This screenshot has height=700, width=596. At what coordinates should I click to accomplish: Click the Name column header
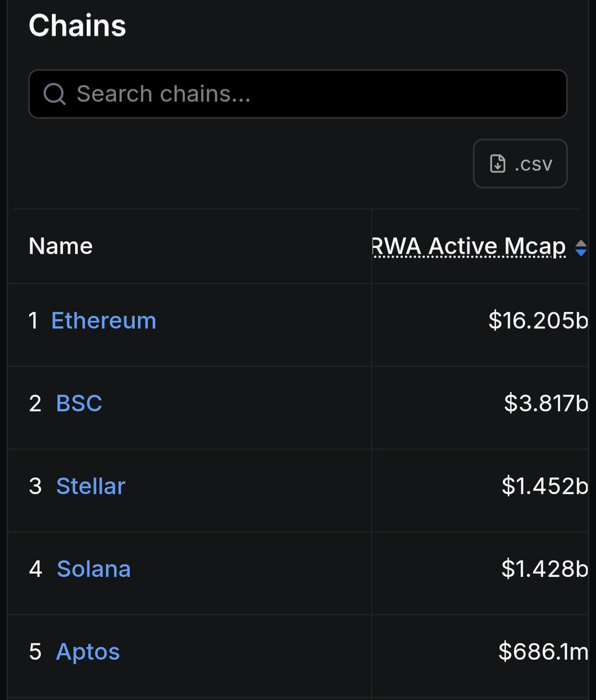tap(61, 246)
